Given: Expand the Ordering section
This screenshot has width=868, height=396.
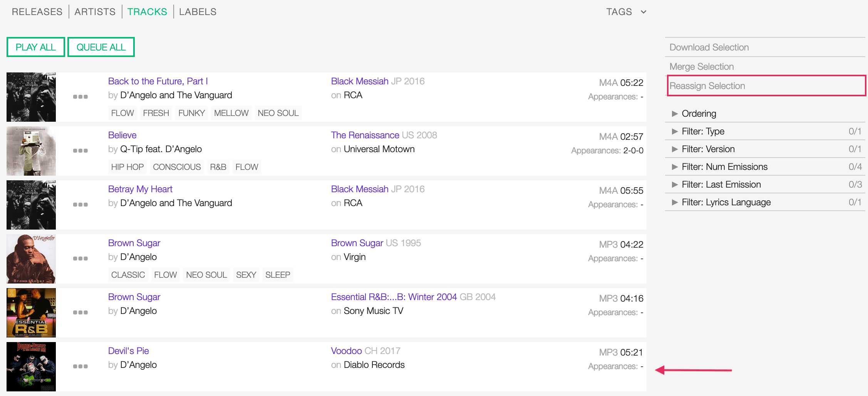Looking at the screenshot, I should (x=765, y=114).
